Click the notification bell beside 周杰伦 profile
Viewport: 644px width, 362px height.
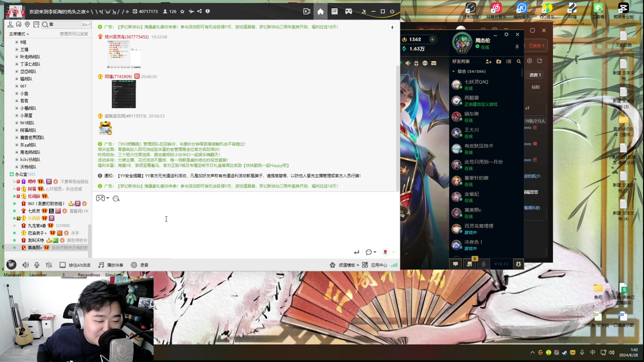pos(517,47)
